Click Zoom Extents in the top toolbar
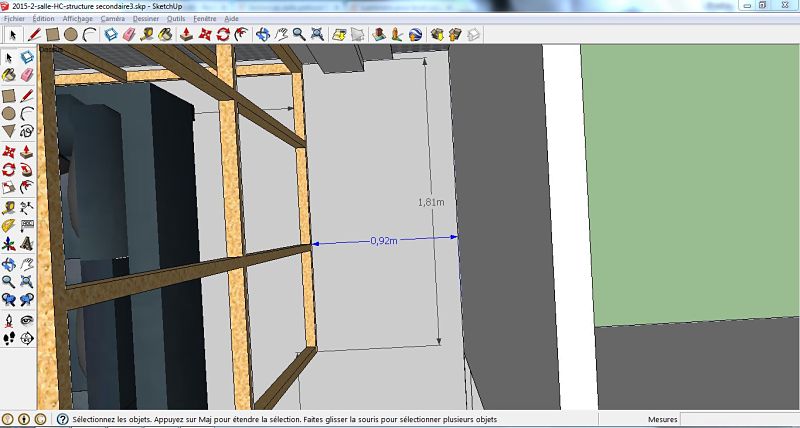800x428 pixels. coord(316,34)
